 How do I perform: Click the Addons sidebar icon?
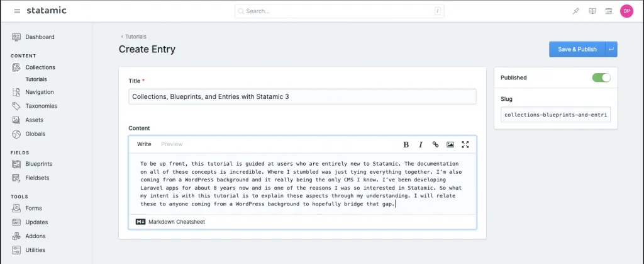click(x=16, y=236)
